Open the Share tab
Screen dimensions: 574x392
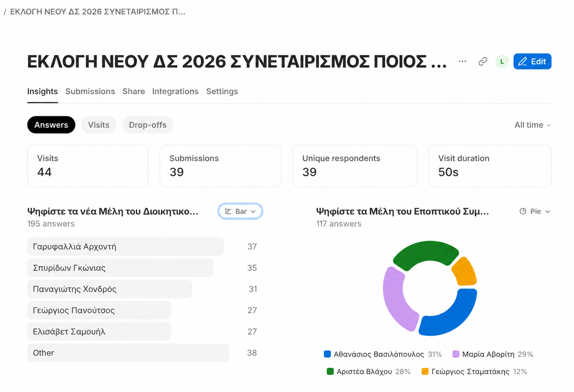coord(134,91)
